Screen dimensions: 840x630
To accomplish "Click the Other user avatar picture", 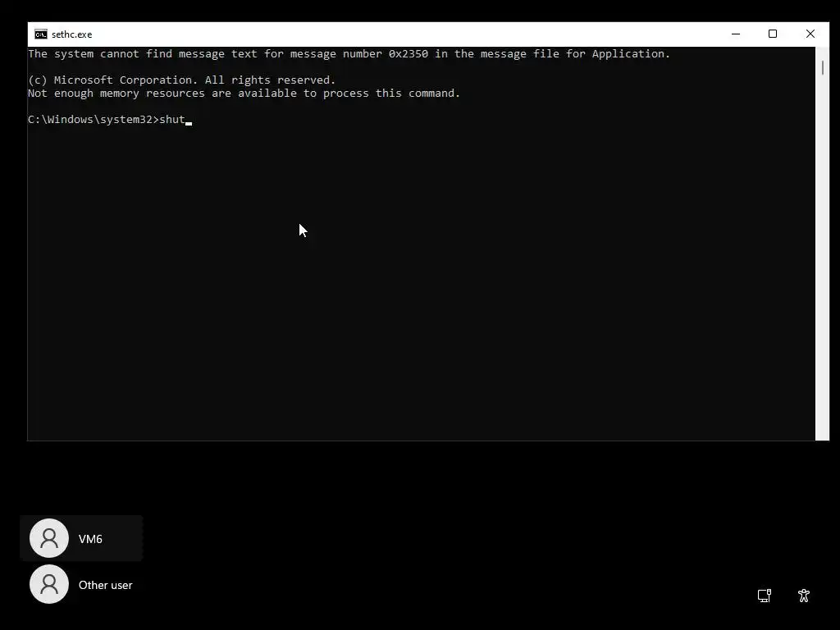I will click(49, 584).
